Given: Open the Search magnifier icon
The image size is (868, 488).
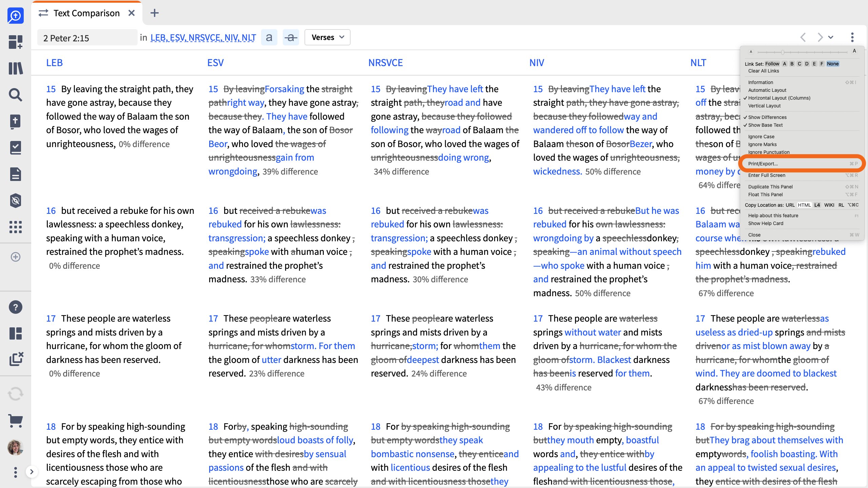Looking at the screenshot, I should tap(16, 95).
